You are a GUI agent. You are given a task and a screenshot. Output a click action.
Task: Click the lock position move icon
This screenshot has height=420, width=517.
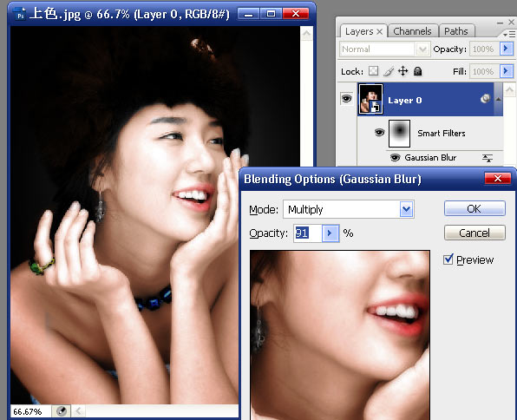pyautogui.click(x=402, y=71)
